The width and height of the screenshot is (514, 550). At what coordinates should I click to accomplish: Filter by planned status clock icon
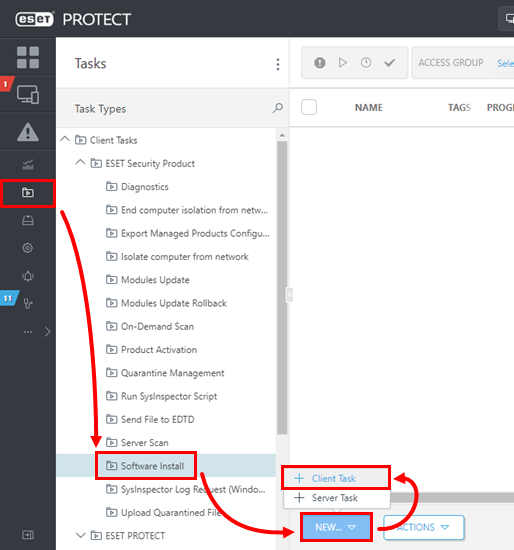click(x=366, y=63)
